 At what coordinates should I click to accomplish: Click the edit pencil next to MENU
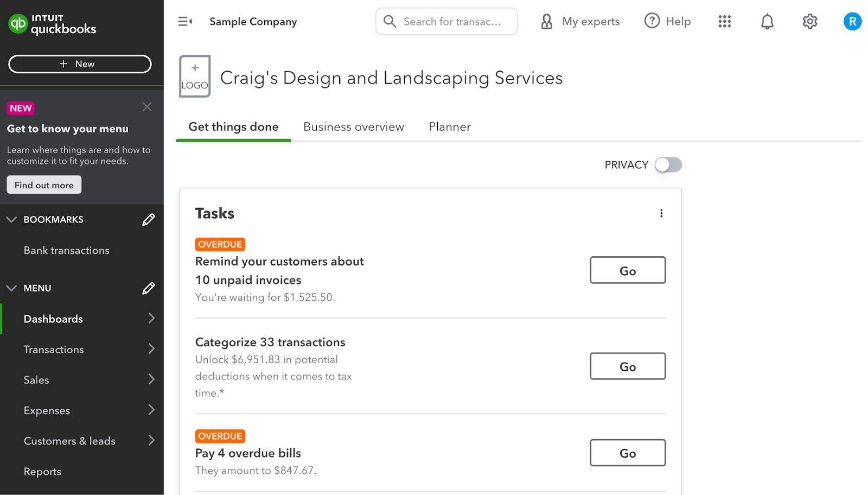click(x=149, y=288)
